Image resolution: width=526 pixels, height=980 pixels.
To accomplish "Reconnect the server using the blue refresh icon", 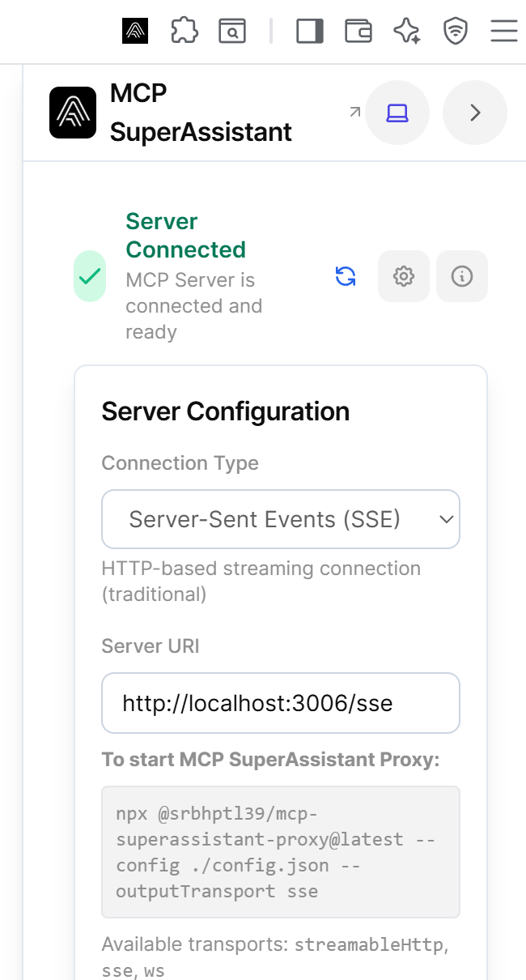I will coord(346,276).
